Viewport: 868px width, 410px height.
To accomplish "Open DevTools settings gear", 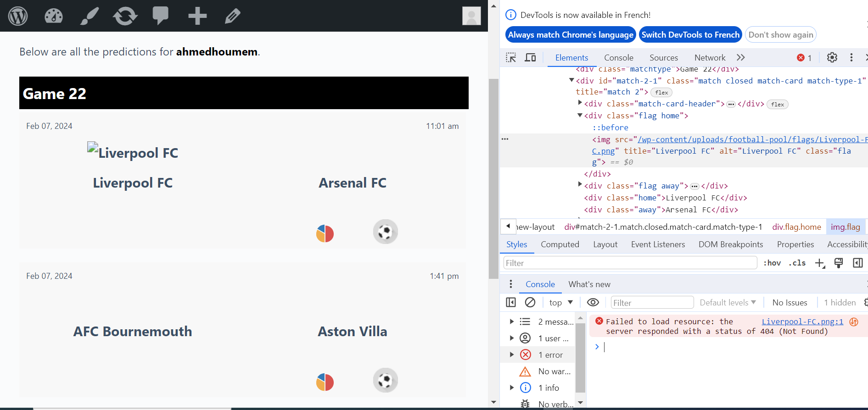I will [832, 57].
